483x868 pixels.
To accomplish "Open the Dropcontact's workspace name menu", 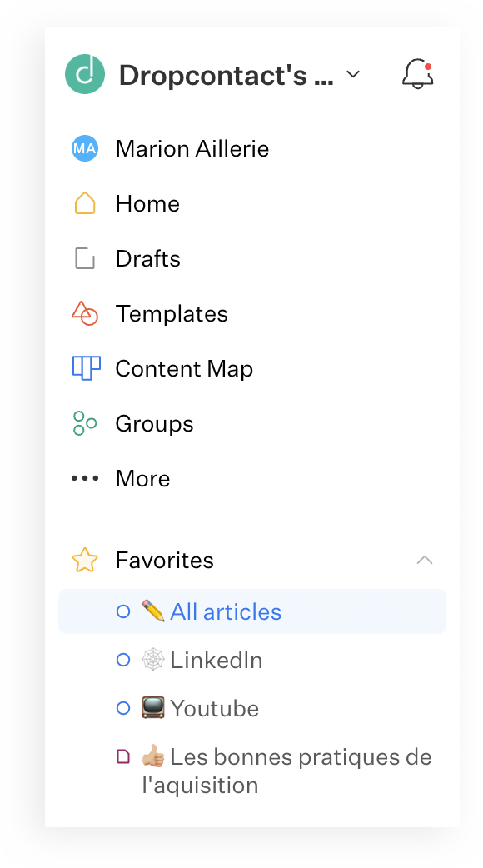I will pos(227,74).
